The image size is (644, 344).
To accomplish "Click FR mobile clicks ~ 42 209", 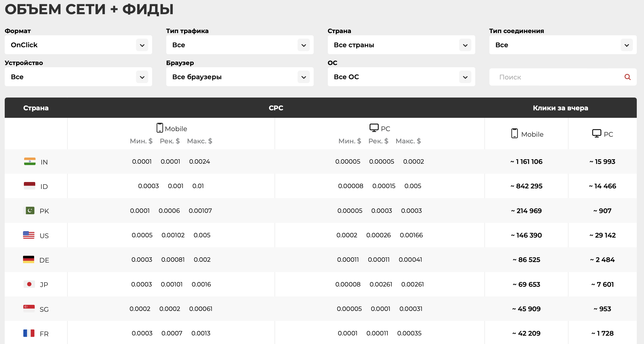I will click(526, 333).
